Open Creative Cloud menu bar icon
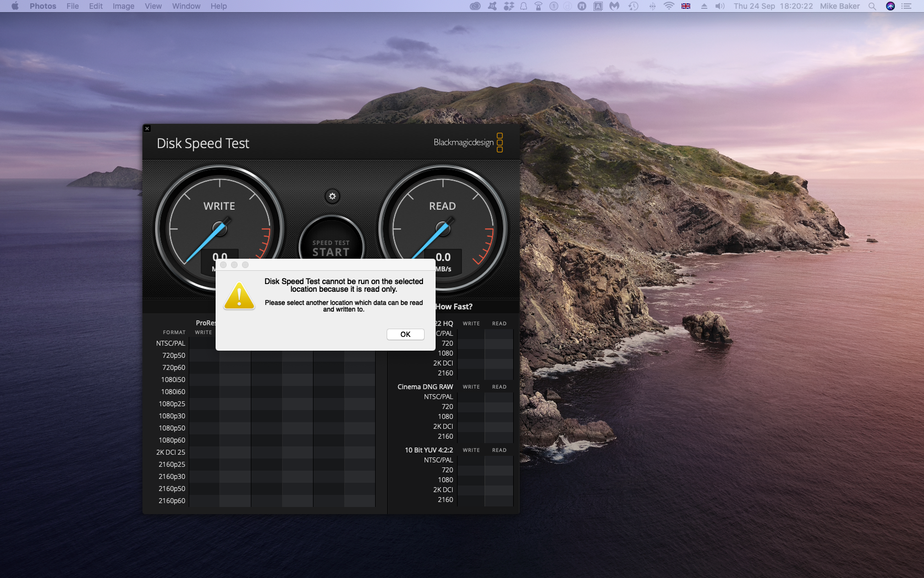Viewport: 924px width, 578px height. coord(475,6)
